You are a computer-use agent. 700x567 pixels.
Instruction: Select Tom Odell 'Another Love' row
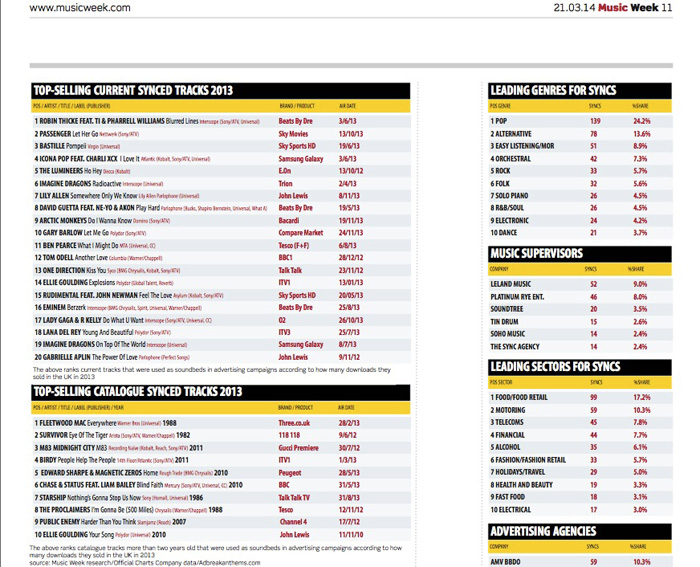[221, 258]
